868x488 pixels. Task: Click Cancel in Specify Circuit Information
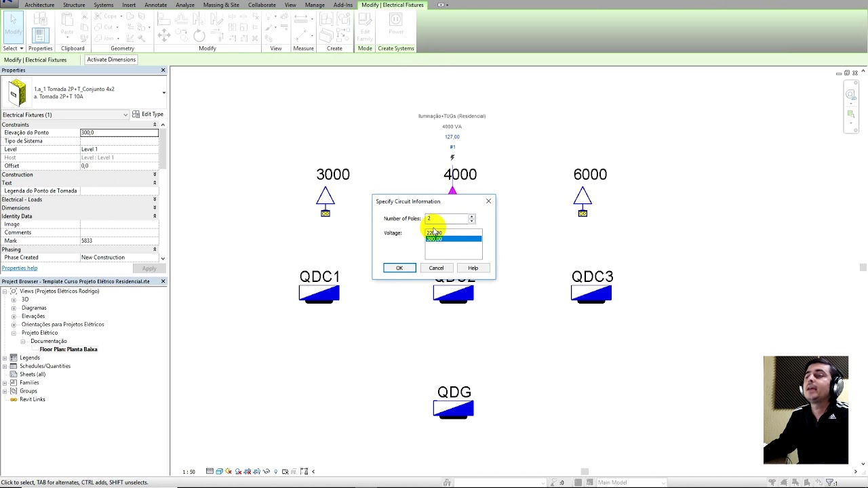tap(436, 268)
